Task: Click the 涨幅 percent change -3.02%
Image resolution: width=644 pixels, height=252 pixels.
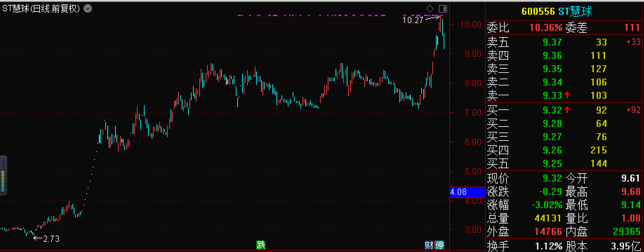Action: coord(547,205)
